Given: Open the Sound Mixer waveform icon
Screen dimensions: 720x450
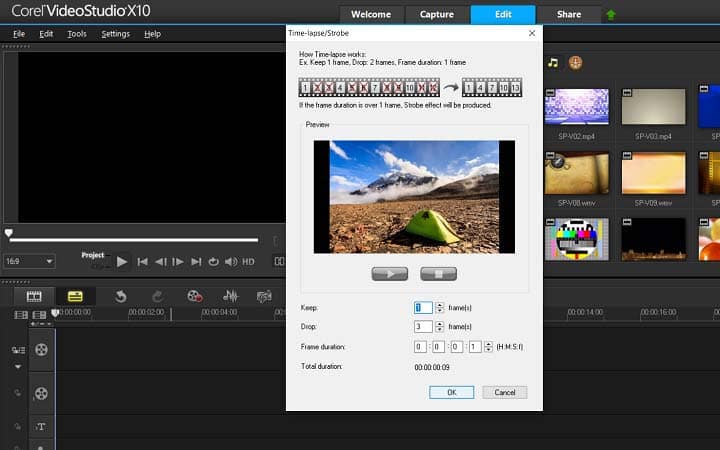Looking at the screenshot, I should click(x=230, y=296).
